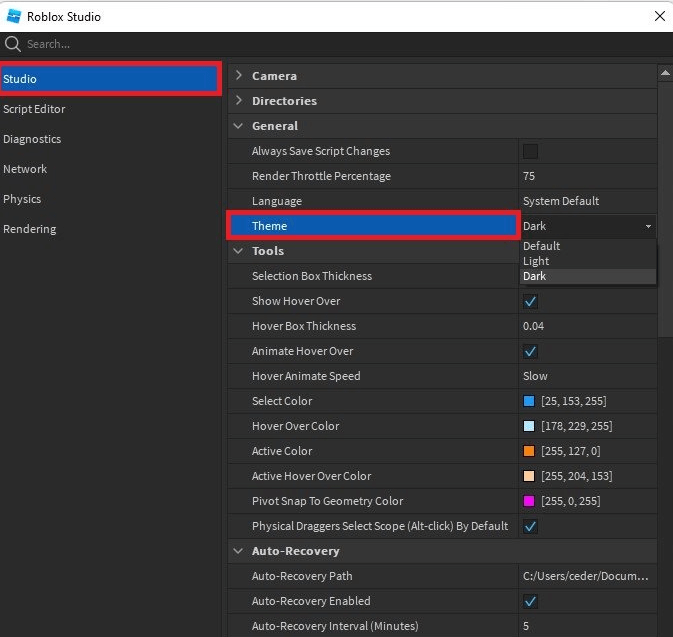Image resolution: width=673 pixels, height=637 pixels.
Task: Edit Auto-Recovery Interval minutes value 5
Action: click(x=588, y=626)
